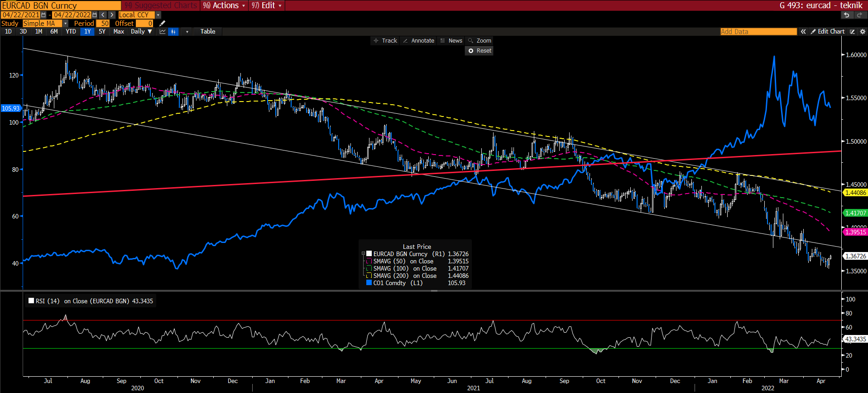Click the Period input field
Image resolution: width=868 pixels, height=393 pixels.
tap(103, 23)
